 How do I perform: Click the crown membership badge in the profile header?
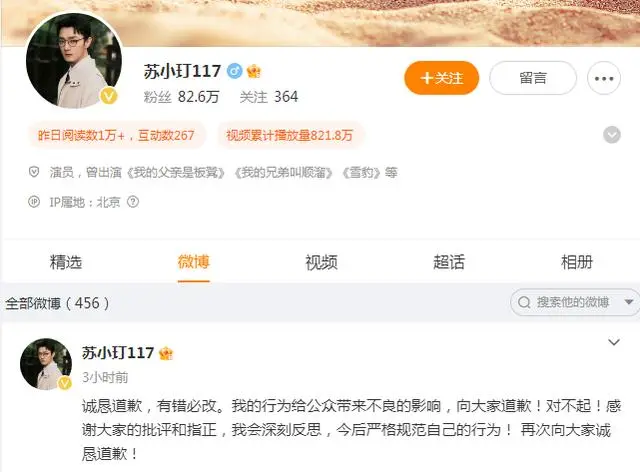pos(254,71)
